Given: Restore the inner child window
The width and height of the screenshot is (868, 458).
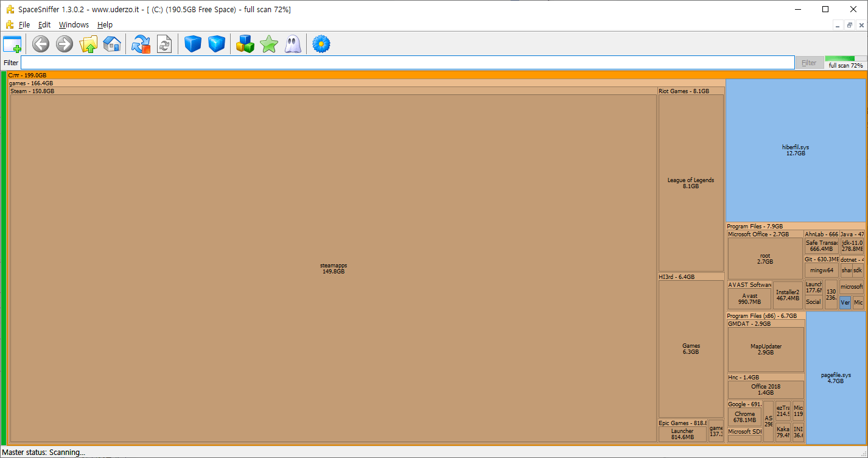Looking at the screenshot, I should (849, 25).
